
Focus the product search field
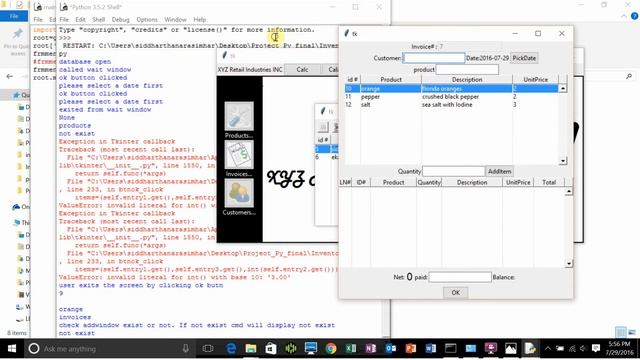(467, 70)
